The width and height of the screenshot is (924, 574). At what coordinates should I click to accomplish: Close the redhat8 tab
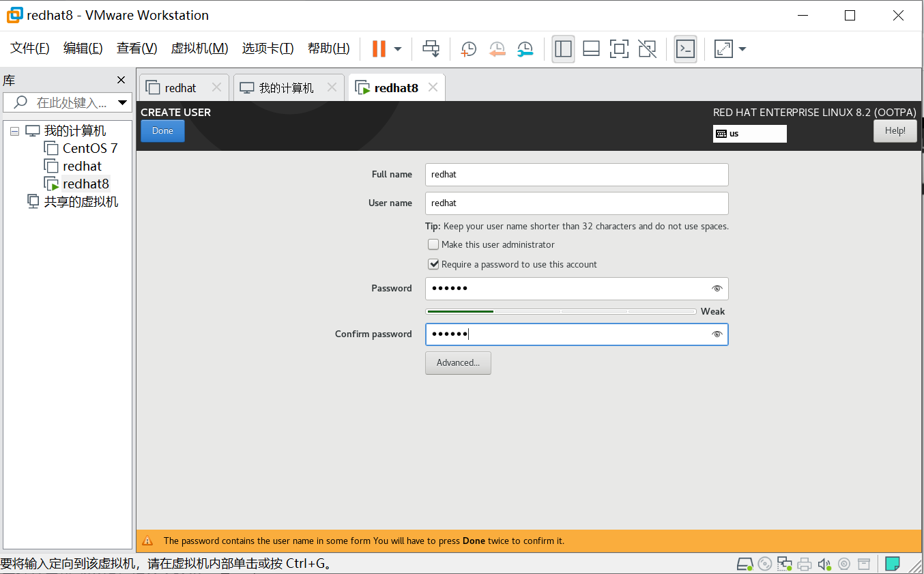[x=433, y=87]
